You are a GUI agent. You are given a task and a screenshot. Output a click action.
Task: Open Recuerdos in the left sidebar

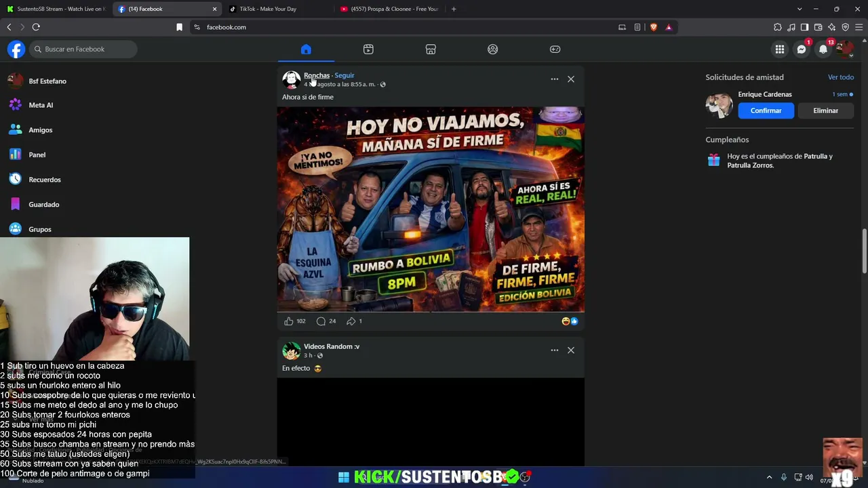(45, 180)
